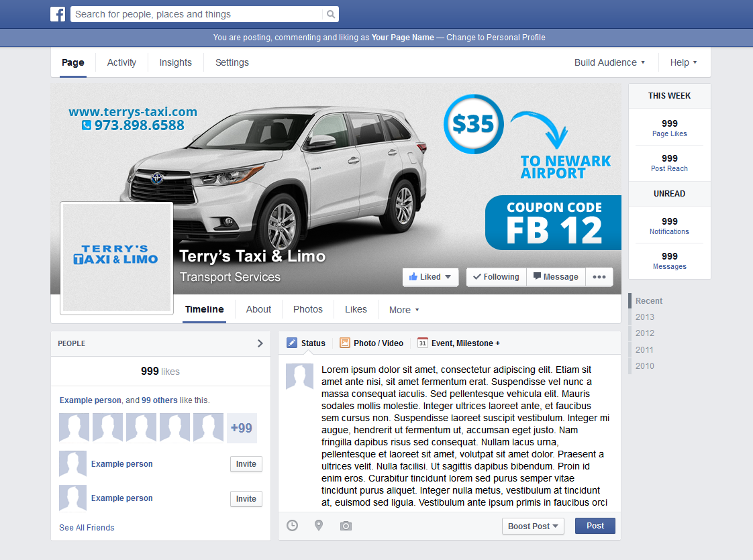The image size is (753, 560).
Task: Select the Likes tab
Action: coord(356,310)
